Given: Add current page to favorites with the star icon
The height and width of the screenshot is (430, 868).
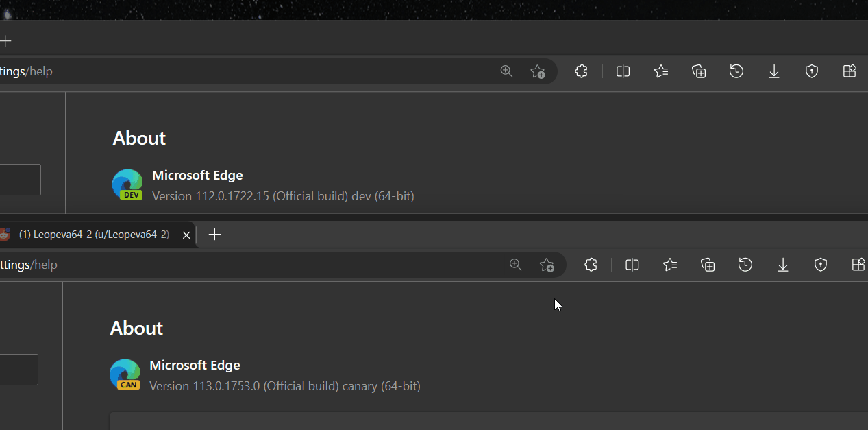Looking at the screenshot, I should pyautogui.click(x=538, y=71).
